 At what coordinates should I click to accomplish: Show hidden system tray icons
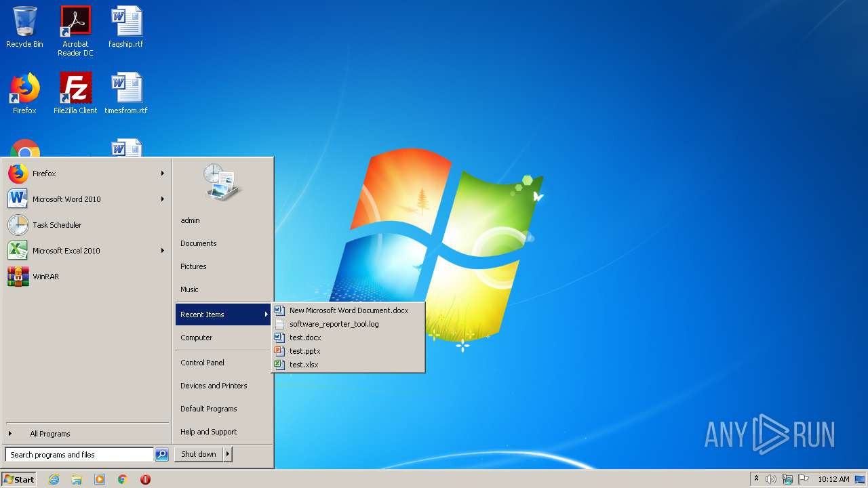756,479
